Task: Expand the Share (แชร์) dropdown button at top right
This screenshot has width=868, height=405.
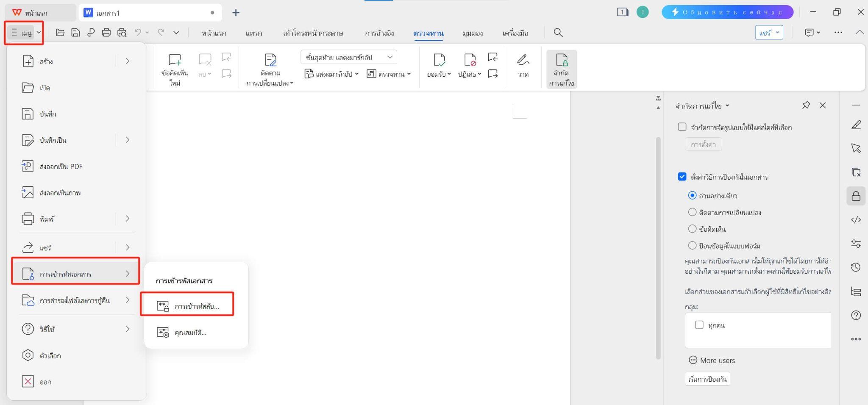Action: [769, 33]
